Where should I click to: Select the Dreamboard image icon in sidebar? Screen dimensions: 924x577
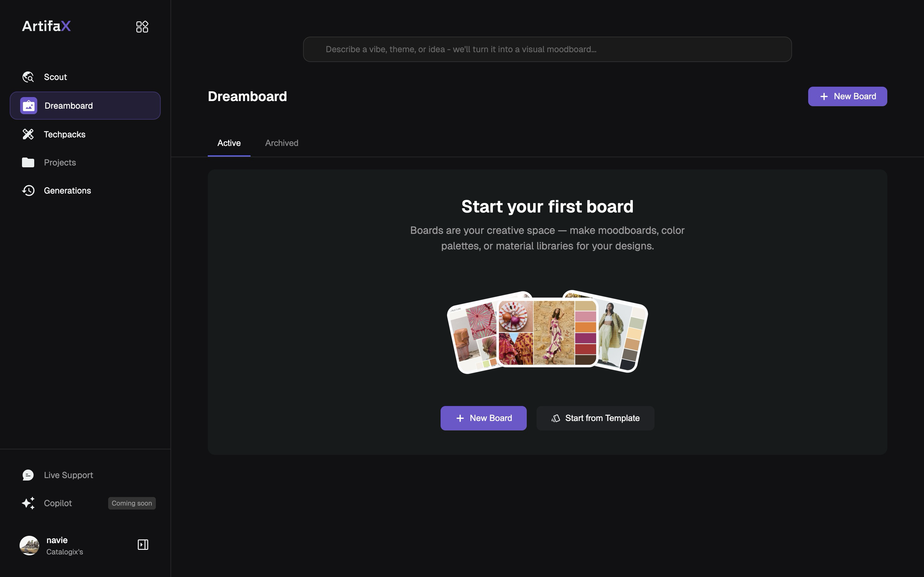point(29,106)
